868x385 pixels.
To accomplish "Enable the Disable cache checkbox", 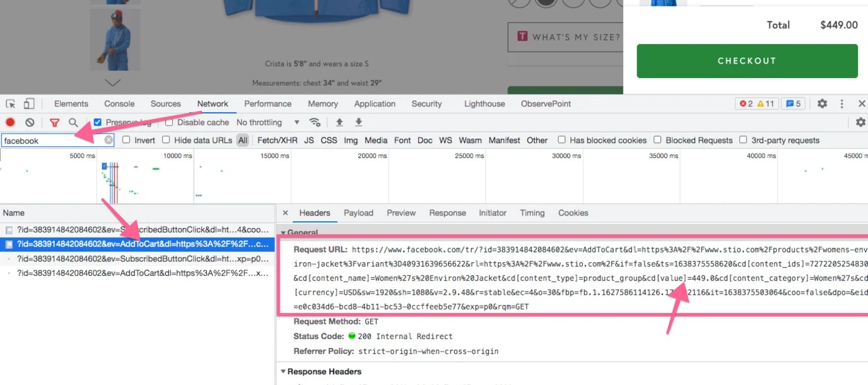I will [169, 122].
